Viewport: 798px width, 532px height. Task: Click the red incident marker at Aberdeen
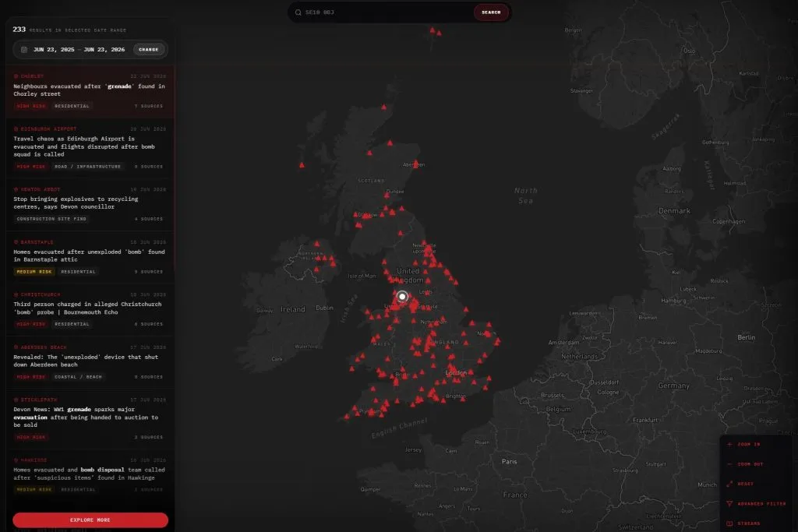[416, 164]
